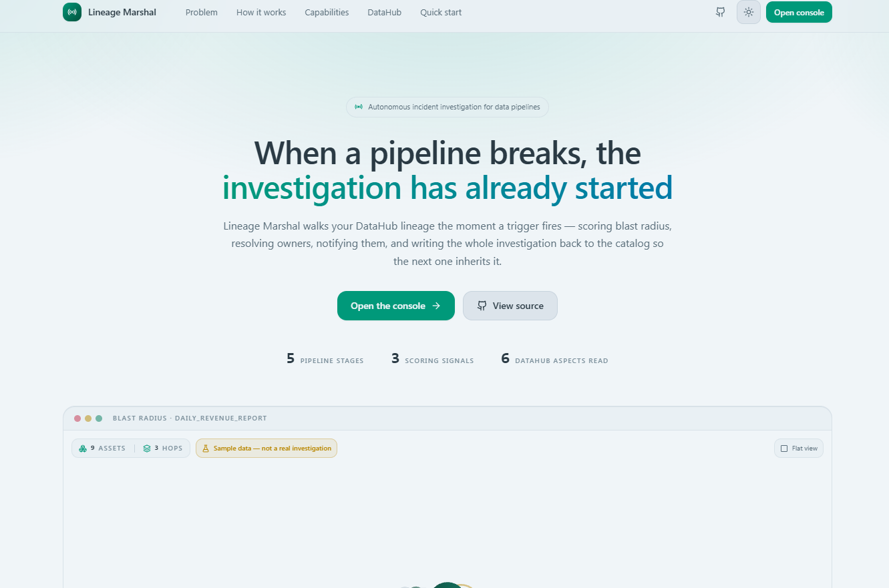
Task: Click the yellow window dot in blast radius panel
Action: point(88,418)
